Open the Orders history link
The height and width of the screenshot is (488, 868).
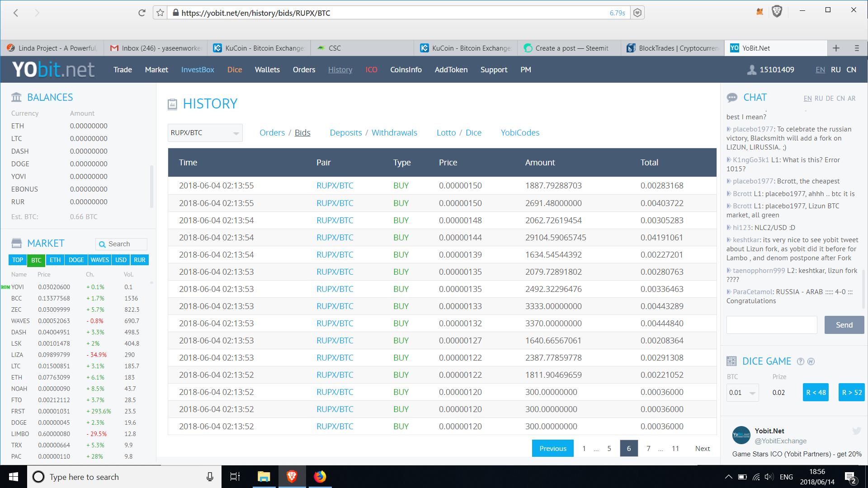coord(272,133)
